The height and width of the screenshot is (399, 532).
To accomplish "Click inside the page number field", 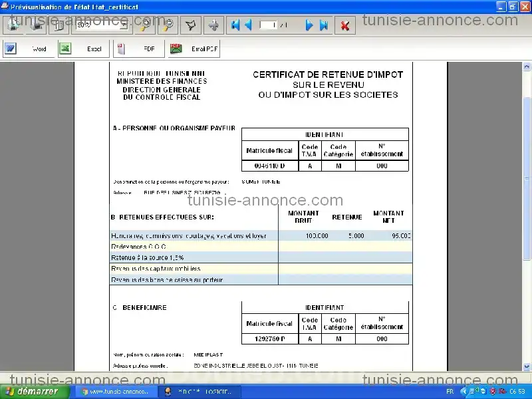I will (269, 25).
